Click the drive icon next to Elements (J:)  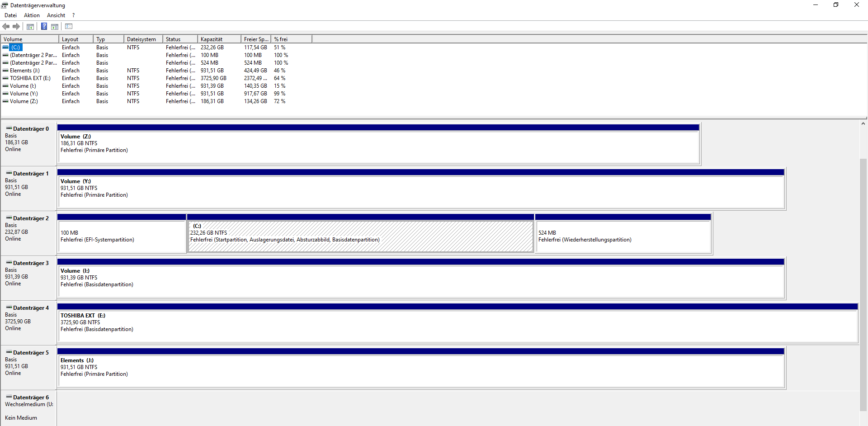coord(5,71)
